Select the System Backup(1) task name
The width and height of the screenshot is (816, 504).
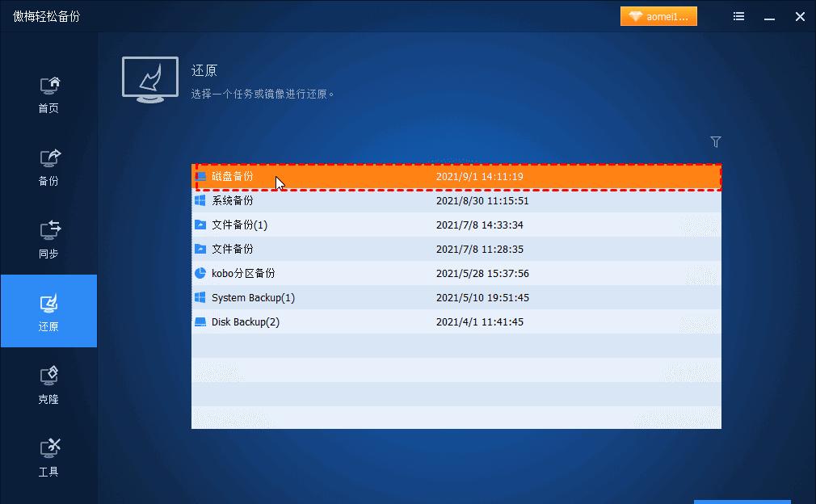pyautogui.click(x=253, y=297)
